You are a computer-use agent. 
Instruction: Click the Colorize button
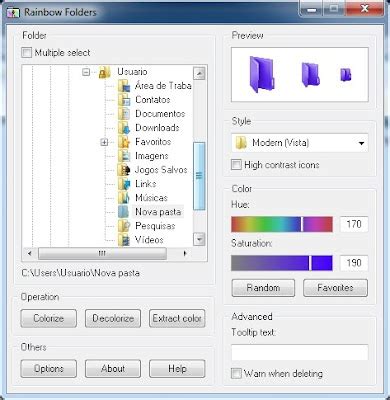[x=49, y=318]
